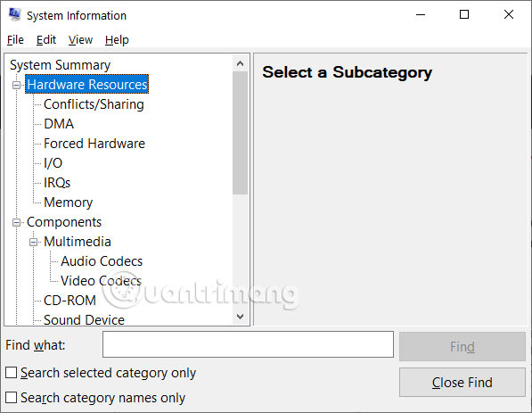The width and height of the screenshot is (532, 413).
Task: Select Memory under Hardware Resources
Action: click(69, 202)
